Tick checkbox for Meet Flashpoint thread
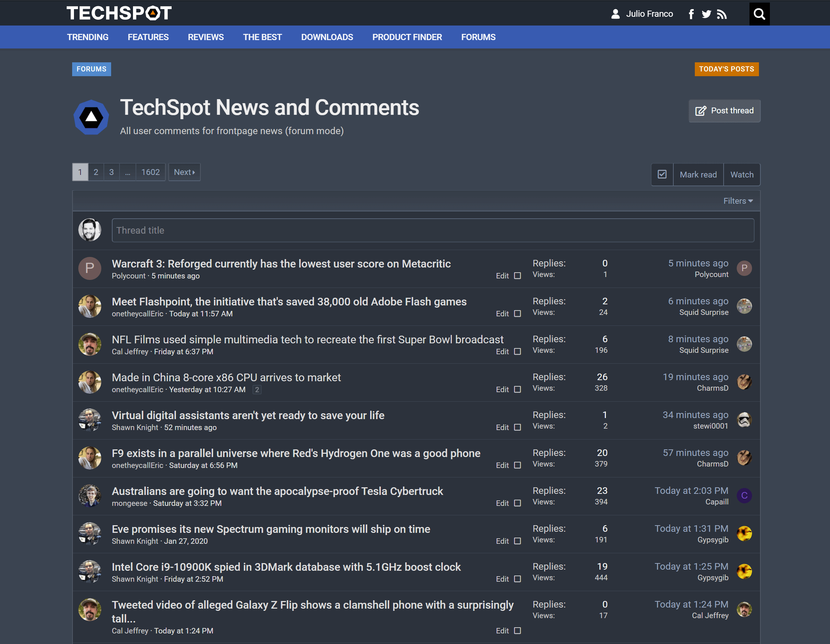Image resolution: width=830 pixels, height=644 pixels. (x=517, y=314)
